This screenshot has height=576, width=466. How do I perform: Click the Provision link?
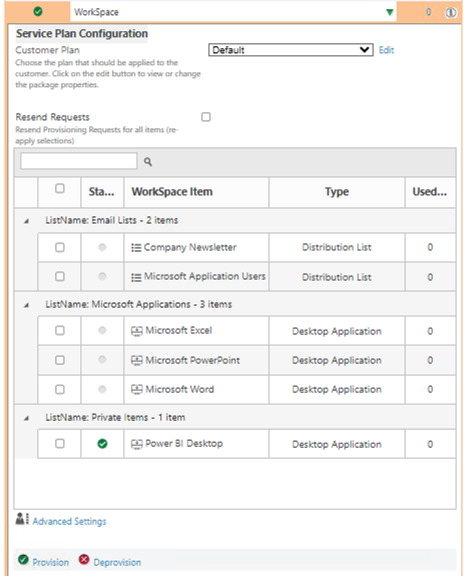tap(51, 562)
